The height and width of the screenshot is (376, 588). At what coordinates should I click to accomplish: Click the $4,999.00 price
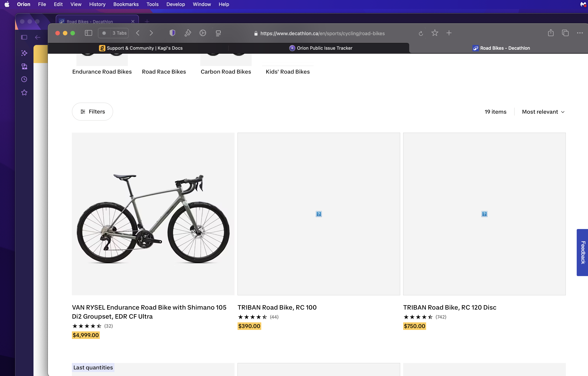86,335
